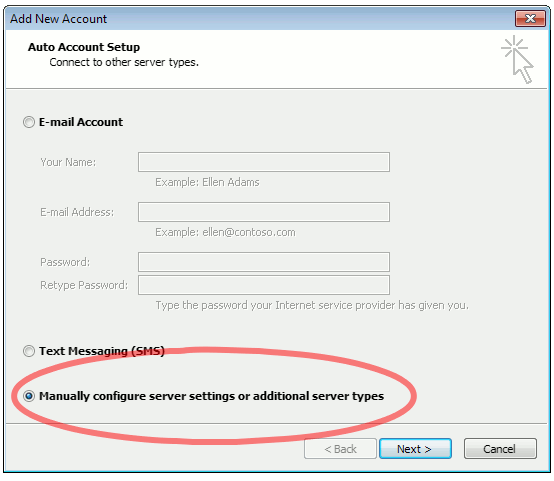The height and width of the screenshot is (481, 554).
Task: Click the ellen@contoso.com example text
Action: [249, 233]
